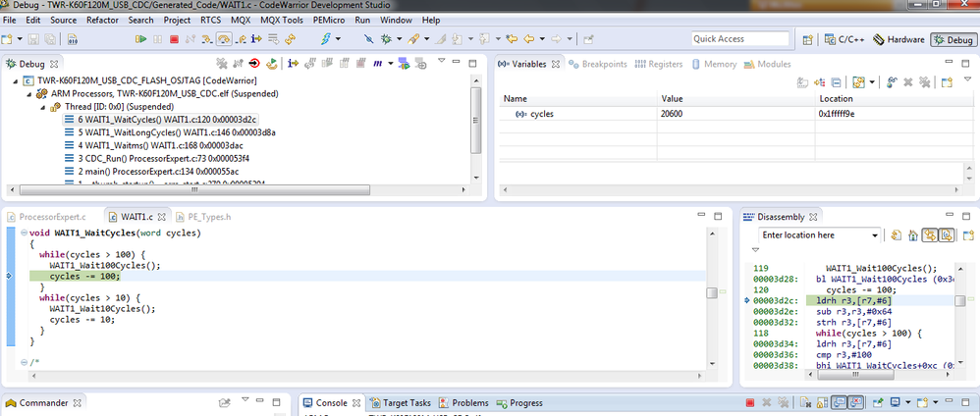Click the Disconnect icon in Debug view

[238, 64]
